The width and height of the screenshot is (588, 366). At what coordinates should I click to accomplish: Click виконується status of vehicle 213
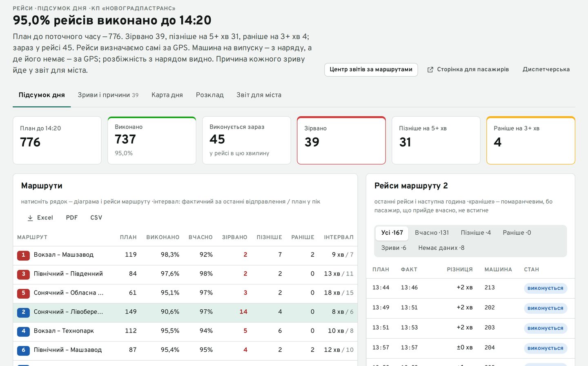click(x=546, y=288)
